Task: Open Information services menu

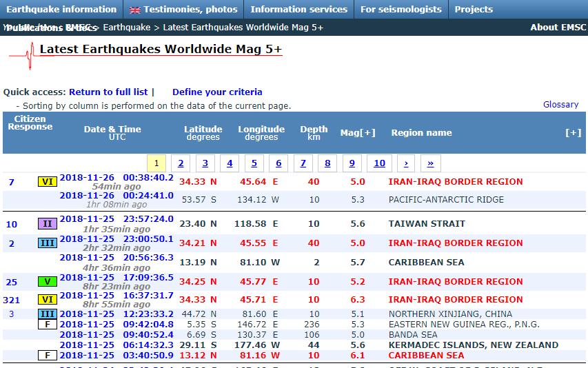Action: [x=299, y=10]
